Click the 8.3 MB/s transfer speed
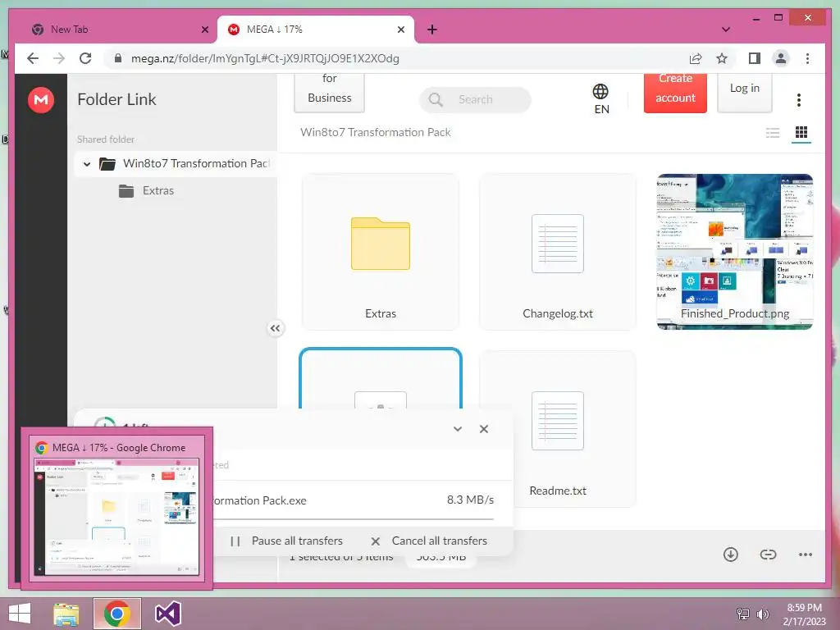Viewport: 840px width, 630px height. pyautogui.click(x=470, y=500)
